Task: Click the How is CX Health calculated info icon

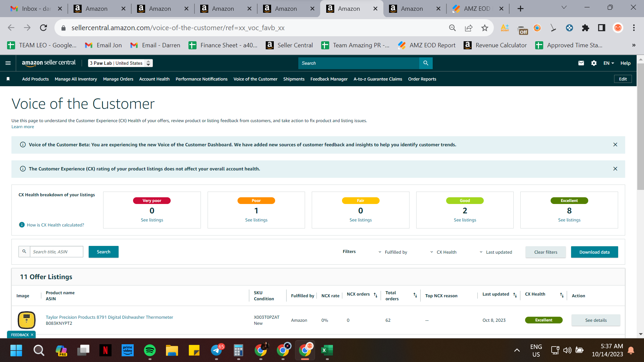Action: click(22, 225)
